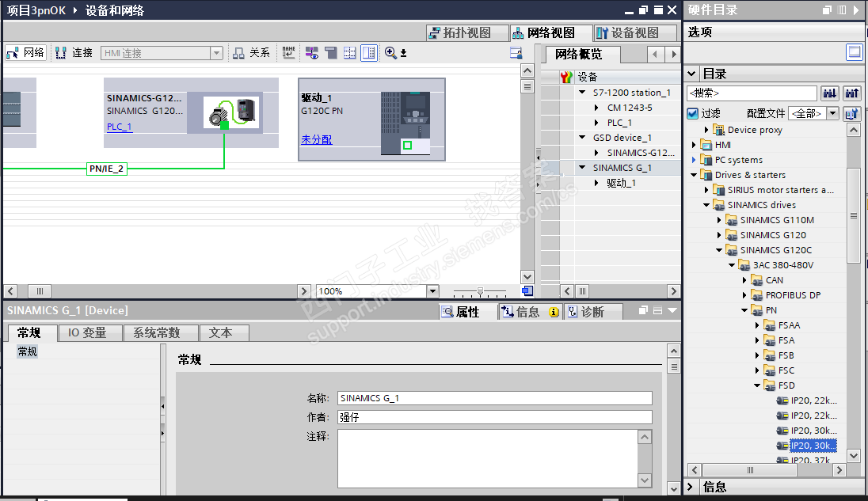
Task: Toggle the Filter checkbox in catalog
Action: pos(692,113)
